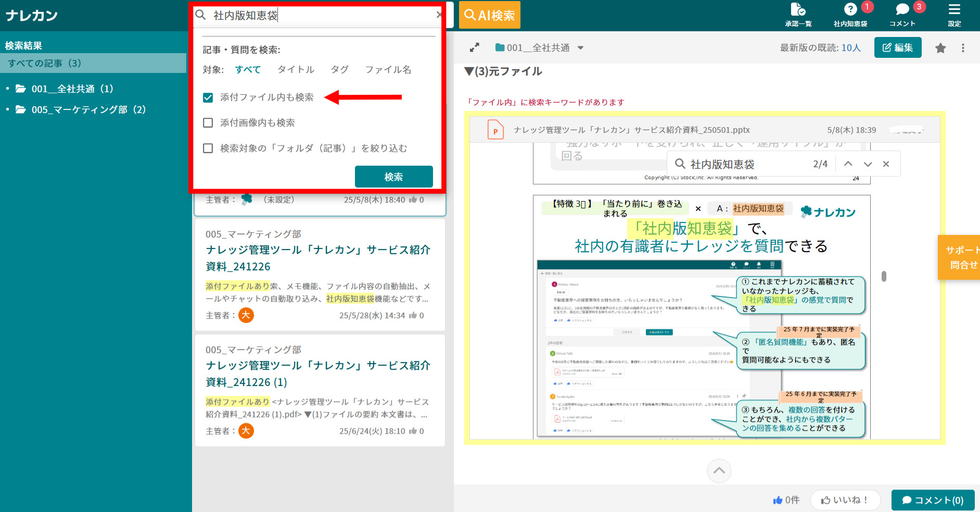Open the 承認一覧 approval list
Viewport: 980px width, 512px height.
click(x=797, y=15)
